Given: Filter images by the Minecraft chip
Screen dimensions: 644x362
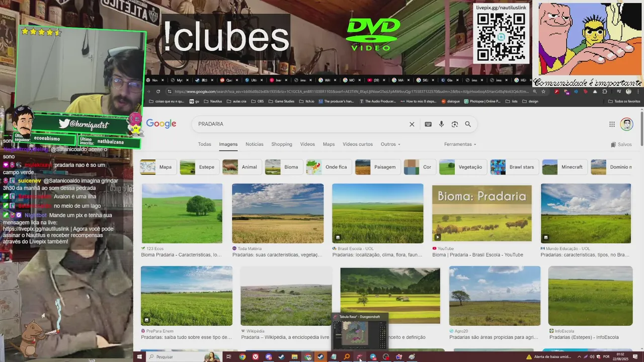Looking at the screenshot, I should [565, 167].
